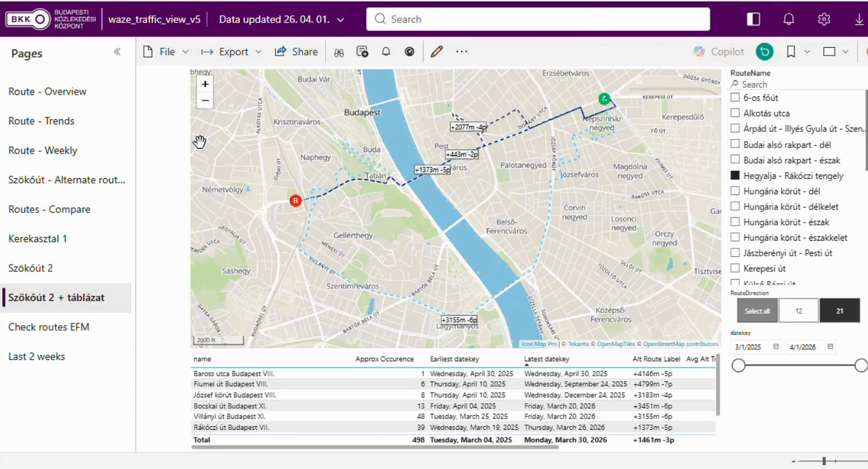
Task: Click the green start marker on map
Action: [604, 99]
